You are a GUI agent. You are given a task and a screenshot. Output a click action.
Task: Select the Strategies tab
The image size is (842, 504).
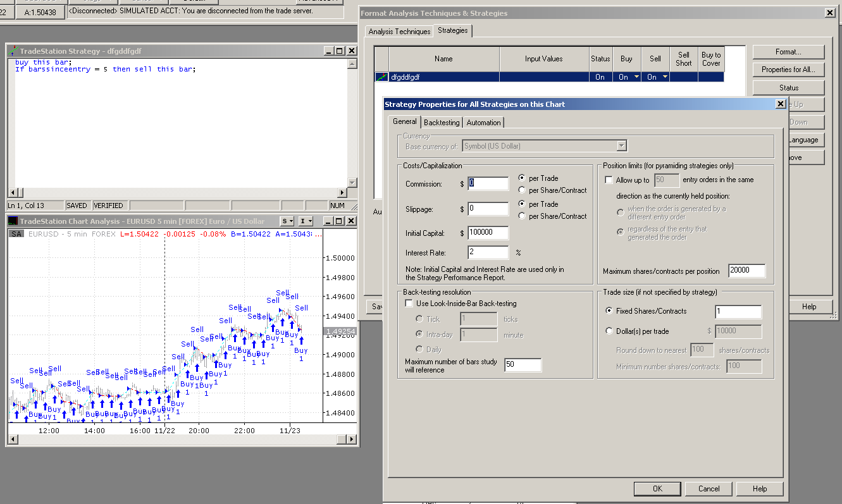point(453,30)
